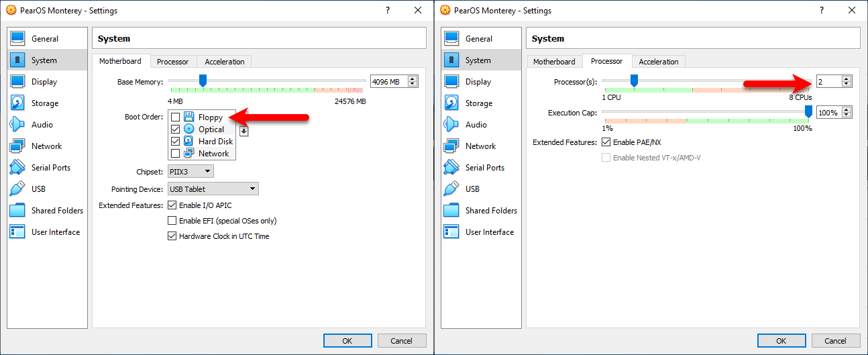The height and width of the screenshot is (355, 868).
Task: Click System icon in right window sidebar
Action: 451,60
